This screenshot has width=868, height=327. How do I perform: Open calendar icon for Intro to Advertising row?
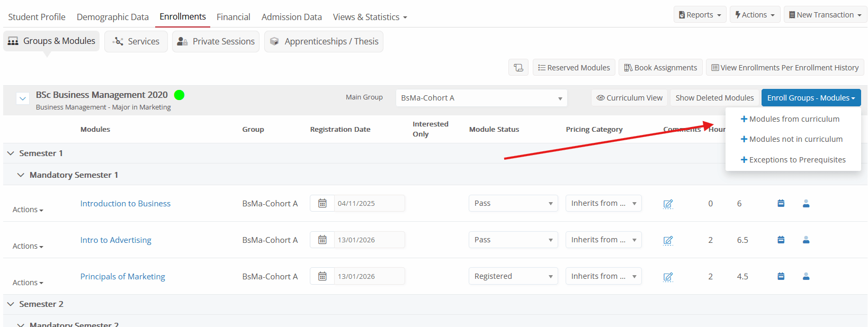322,240
